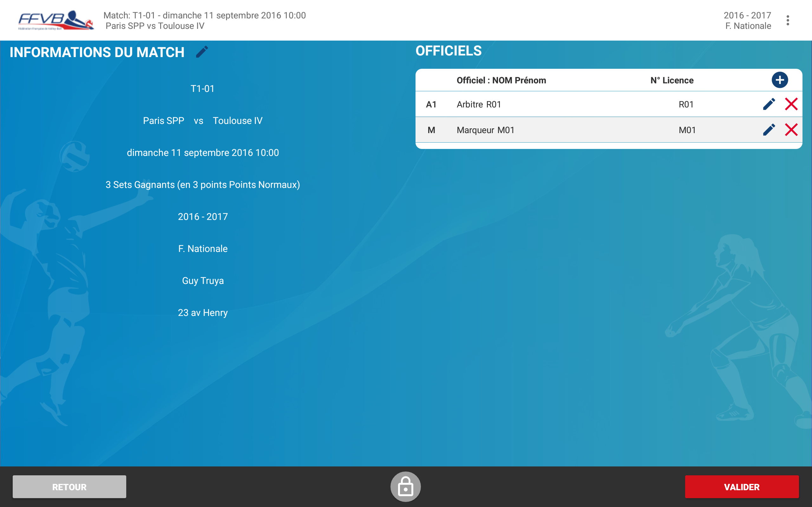The image size is (812, 507).
Task: Edit Marqueur M01 official entry
Action: pos(769,130)
